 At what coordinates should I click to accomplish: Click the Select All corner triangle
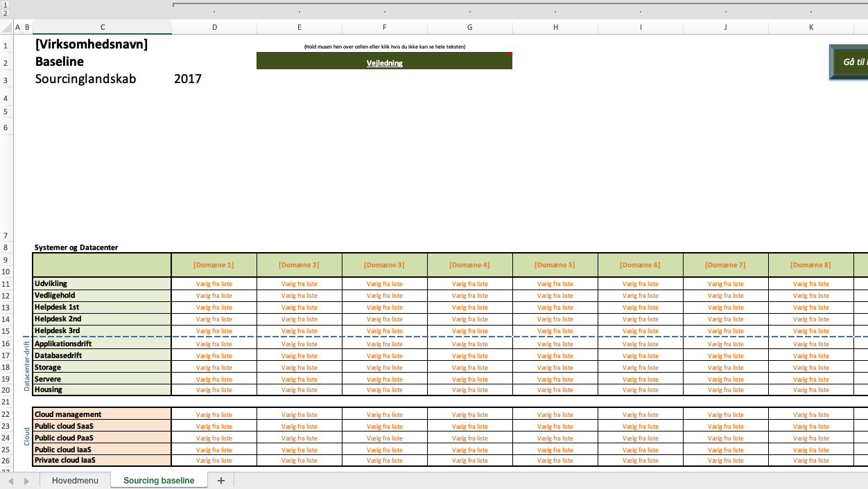6,27
